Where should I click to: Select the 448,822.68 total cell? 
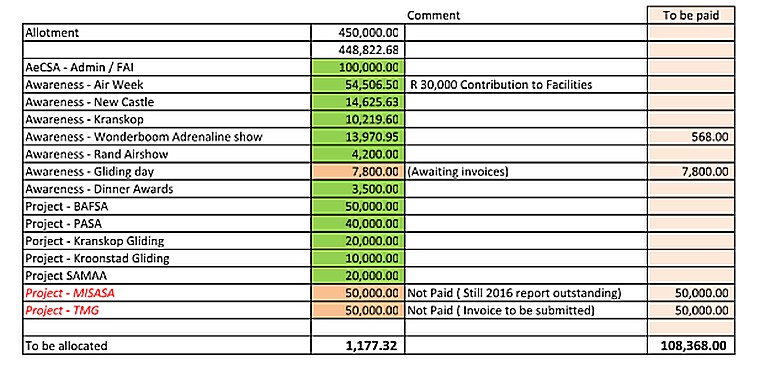coord(357,50)
